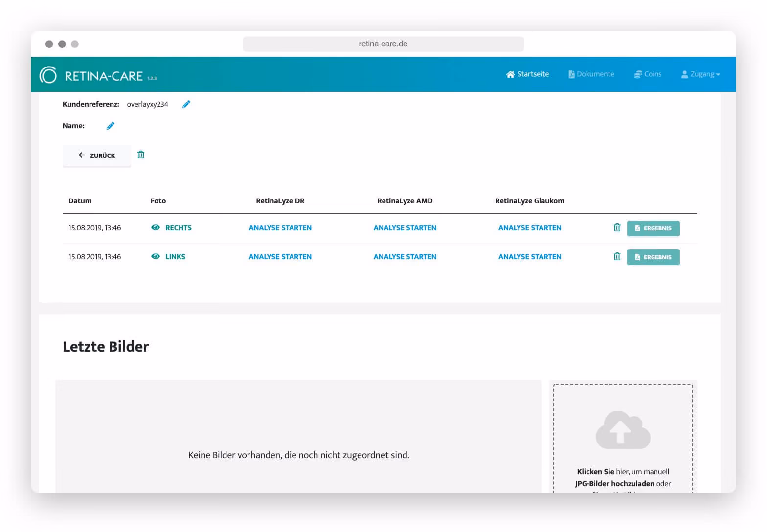Image resolution: width=767 pixels, height=532 pixels.
Task: Click the 'Keine Bilder vorhanden' message
Action: [298, 455]
